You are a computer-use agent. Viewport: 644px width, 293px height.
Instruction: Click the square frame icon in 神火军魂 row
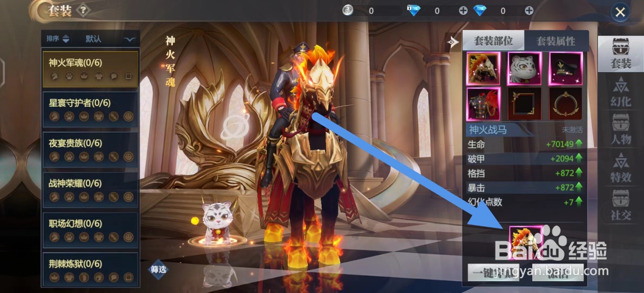128,76
